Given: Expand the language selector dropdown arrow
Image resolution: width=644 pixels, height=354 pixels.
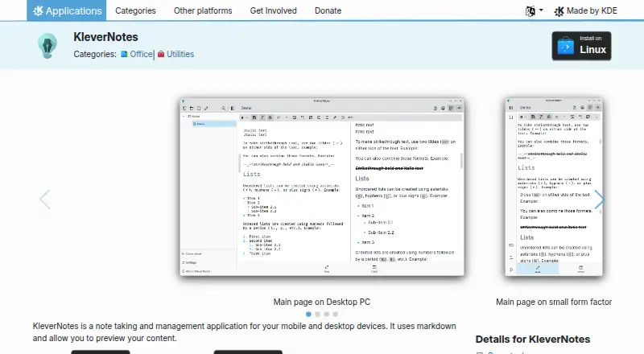Looking at the screenshot, I should coord(541,10).
